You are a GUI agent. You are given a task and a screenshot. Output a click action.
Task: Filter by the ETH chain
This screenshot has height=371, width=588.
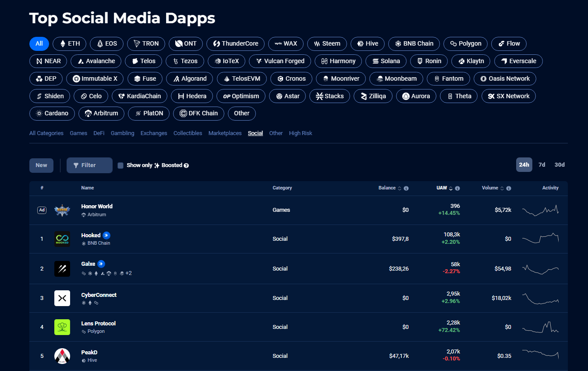[70, 44]
